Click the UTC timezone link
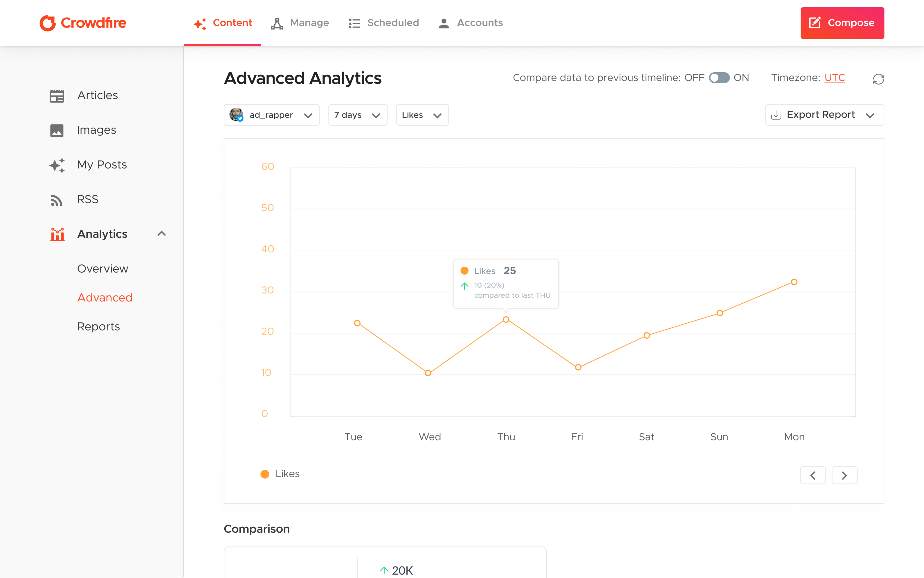924x578 pixels. point(834,78)
